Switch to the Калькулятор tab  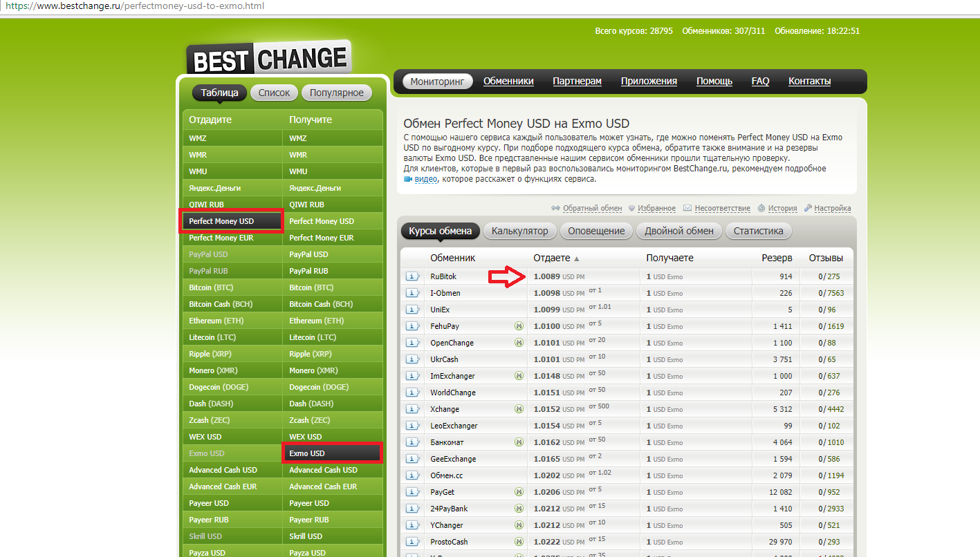click(x=520, y=231)
